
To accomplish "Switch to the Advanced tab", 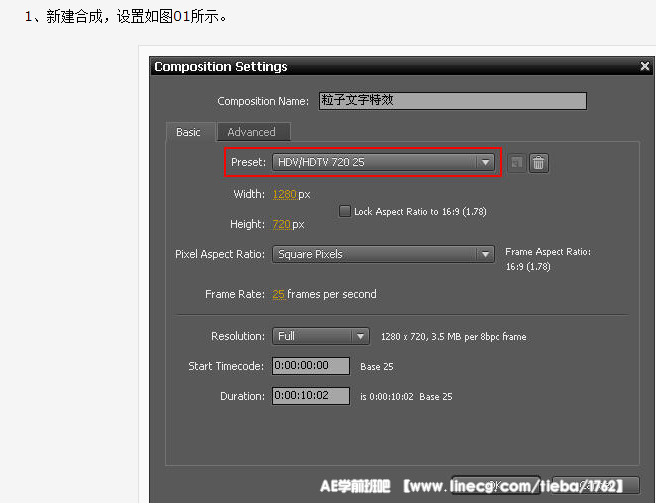I will 252,132.
